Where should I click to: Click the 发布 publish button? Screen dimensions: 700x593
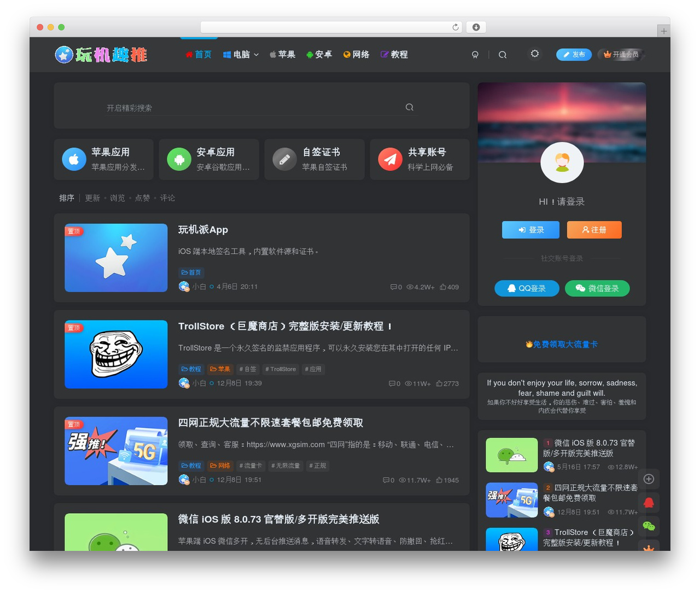point(574,54)
